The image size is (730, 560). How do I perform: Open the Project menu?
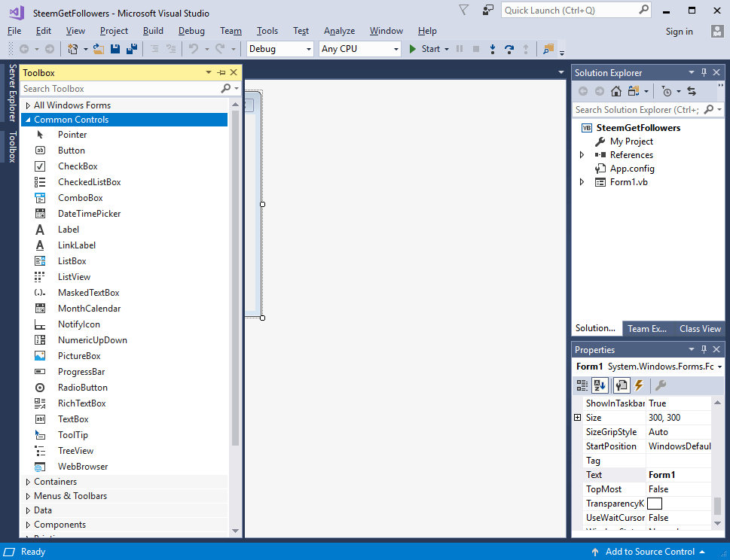(114, 31)
